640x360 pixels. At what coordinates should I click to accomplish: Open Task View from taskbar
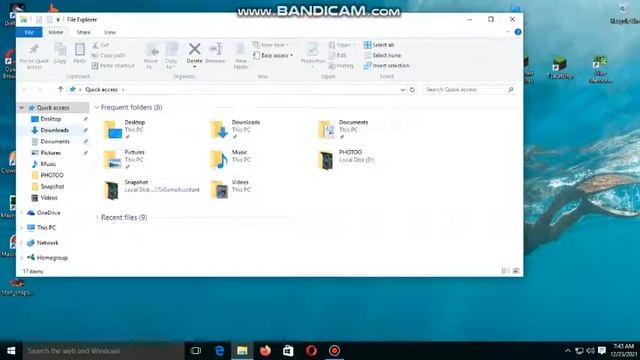[x=196, y=351]
